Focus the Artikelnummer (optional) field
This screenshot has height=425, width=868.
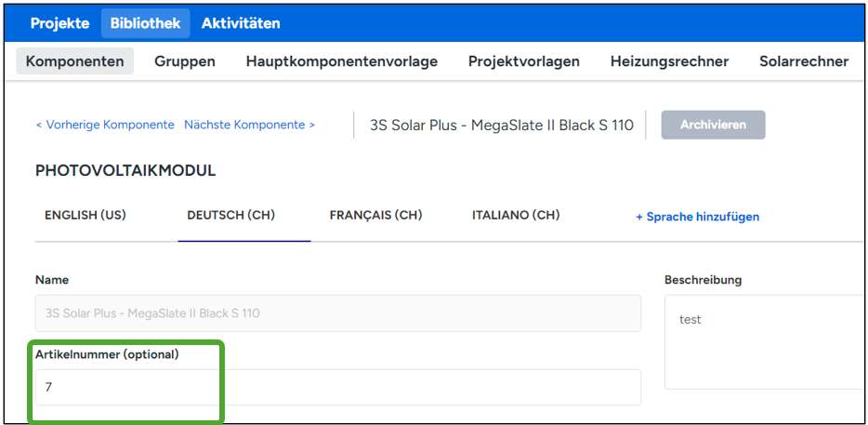(337, 387)
